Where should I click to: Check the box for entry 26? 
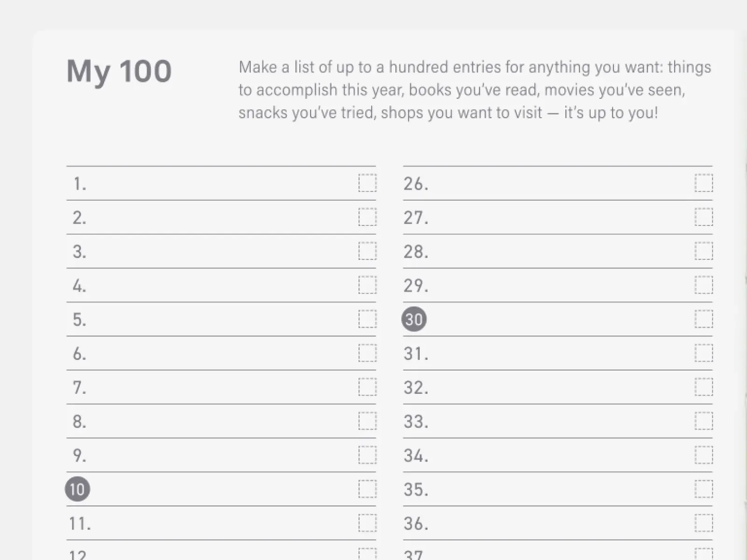(704, 183)
